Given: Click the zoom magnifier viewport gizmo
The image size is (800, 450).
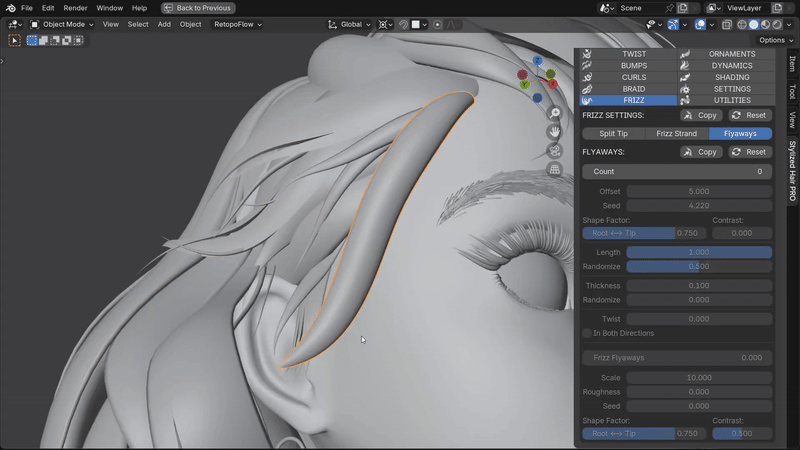Looking at the screenshot, I should (x=555, y=113).
